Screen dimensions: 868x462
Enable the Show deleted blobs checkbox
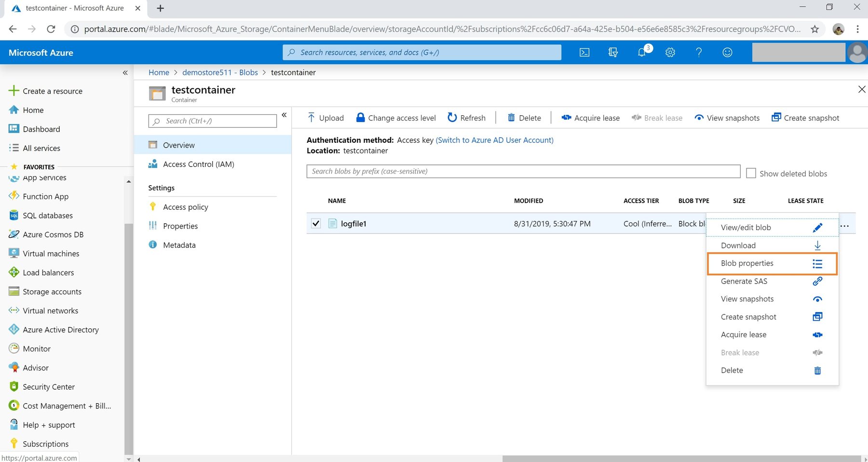[x=751, y=173]
